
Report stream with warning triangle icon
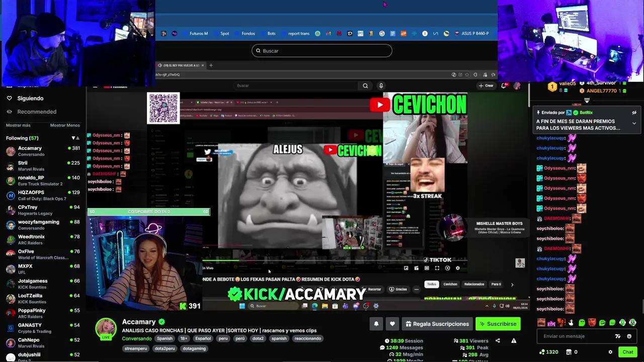(x=514, y=341)
